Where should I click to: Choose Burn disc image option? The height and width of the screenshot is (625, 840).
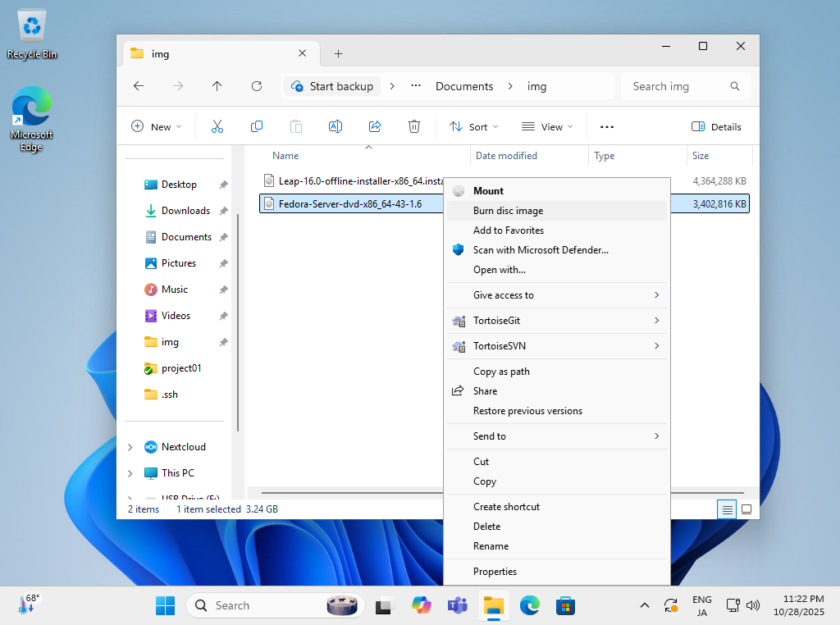pyautogui.click(x=508, y=211)
